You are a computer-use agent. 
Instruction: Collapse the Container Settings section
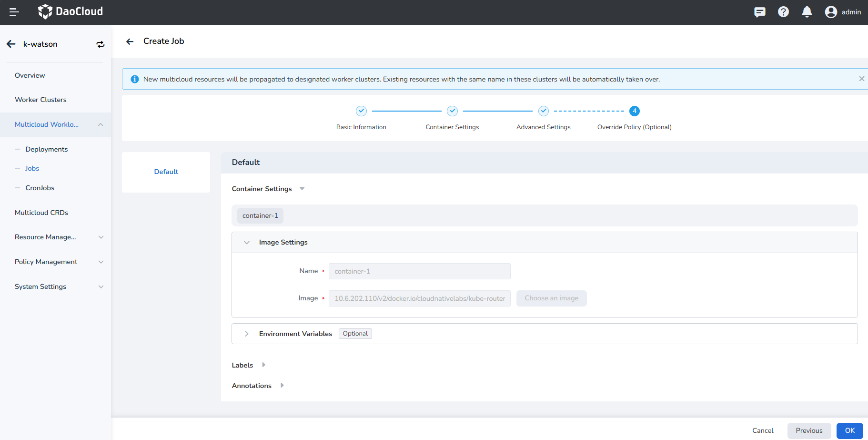tap(302, 189)
